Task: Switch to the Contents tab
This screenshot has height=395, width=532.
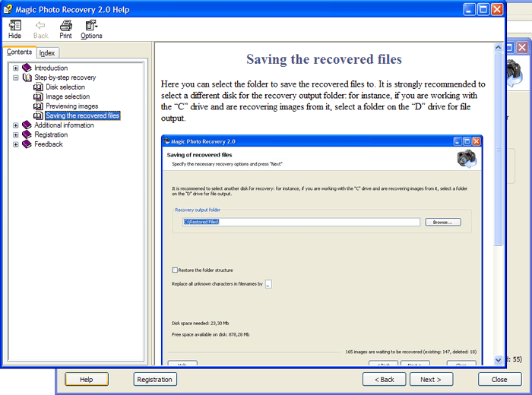Action: pyautogui.click(x=19, y=52)
